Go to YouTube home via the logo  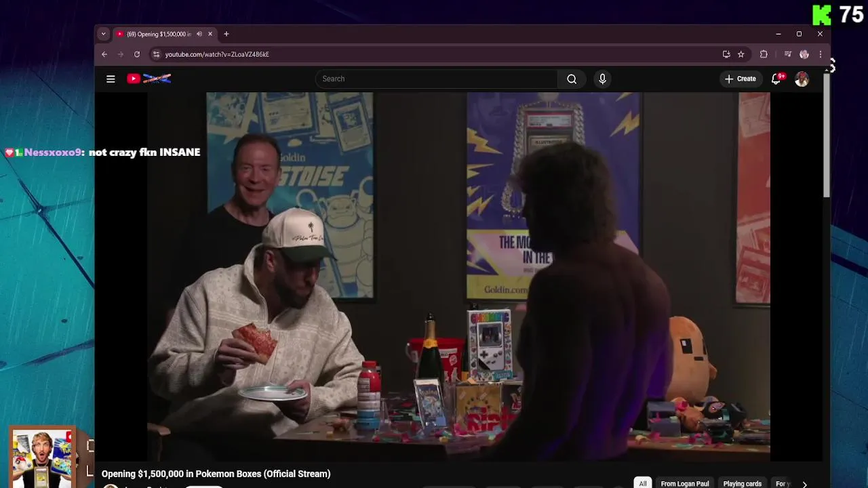tap(149, 79)
